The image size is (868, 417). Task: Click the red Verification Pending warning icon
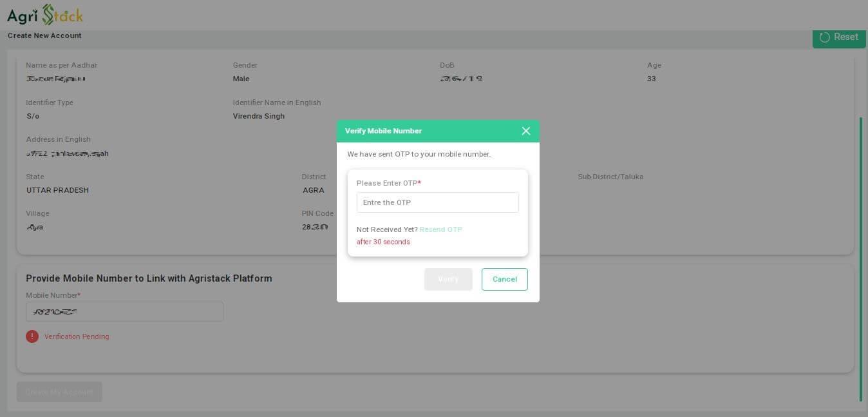(32, 336)
